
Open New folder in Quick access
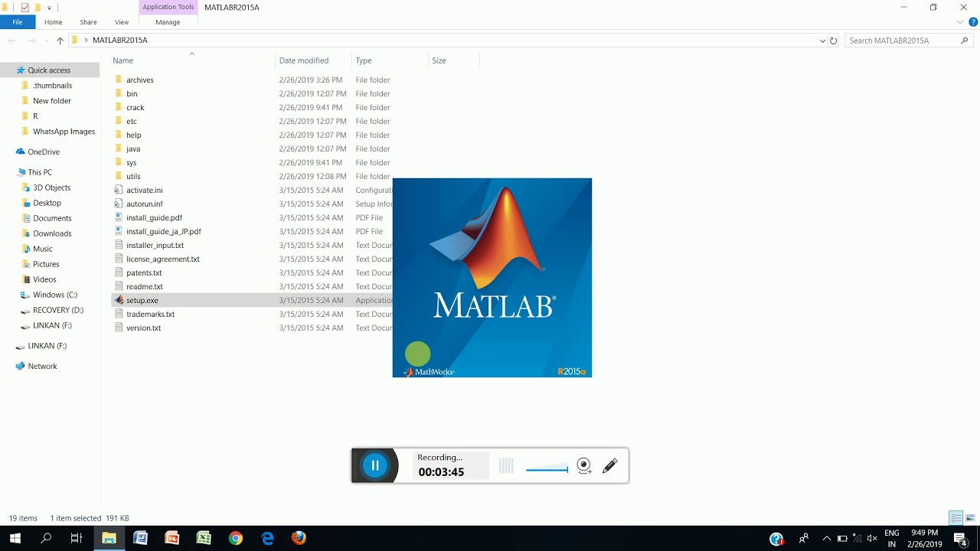pos(52,100)
